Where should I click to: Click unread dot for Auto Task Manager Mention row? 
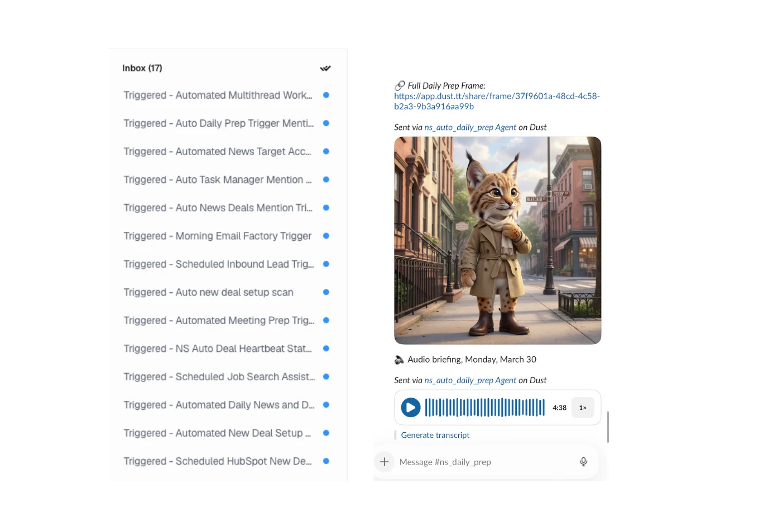[x=326, y=180]
